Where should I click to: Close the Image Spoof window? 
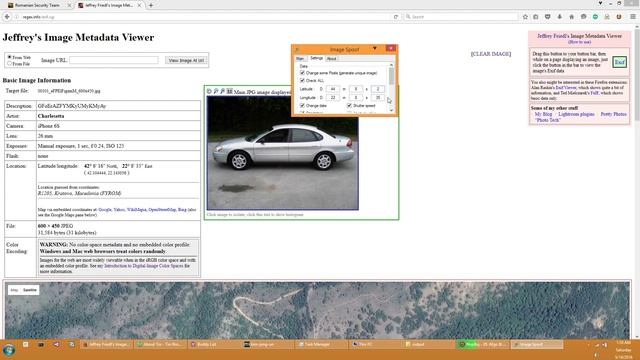coord(391,48)
